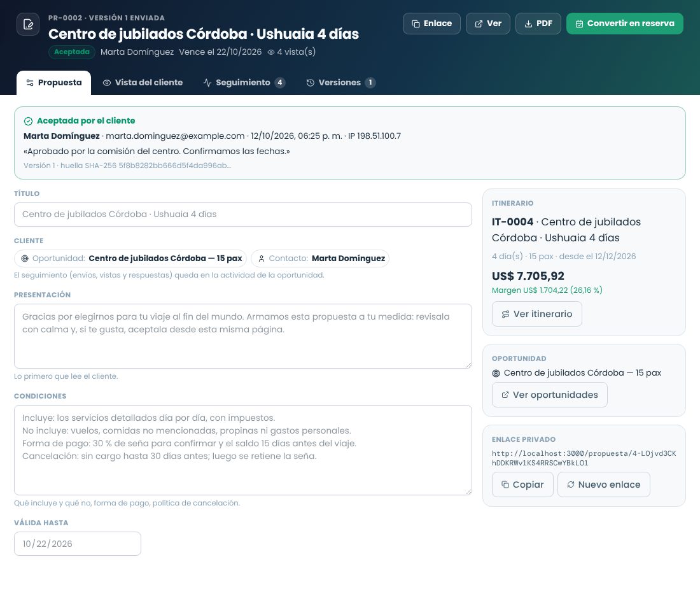Copy the private link with Copiar
This screenshot has width=700, height=601.
[522, 484]
